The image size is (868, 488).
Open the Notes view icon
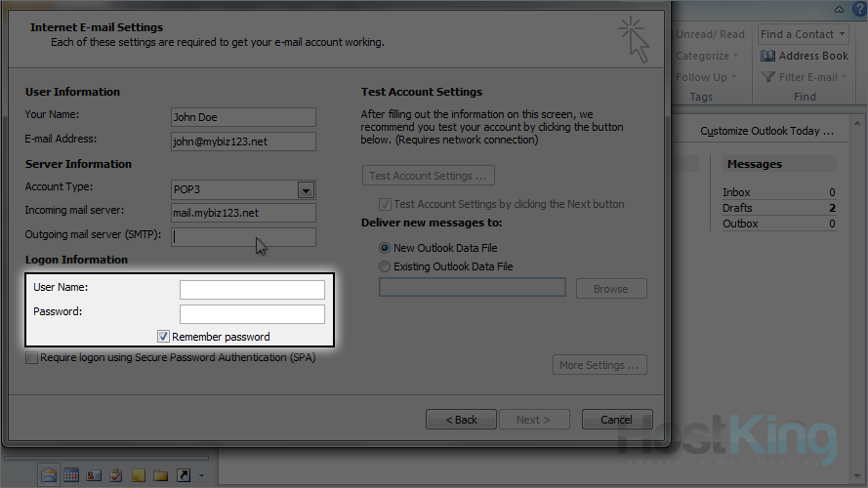point(139,475)
